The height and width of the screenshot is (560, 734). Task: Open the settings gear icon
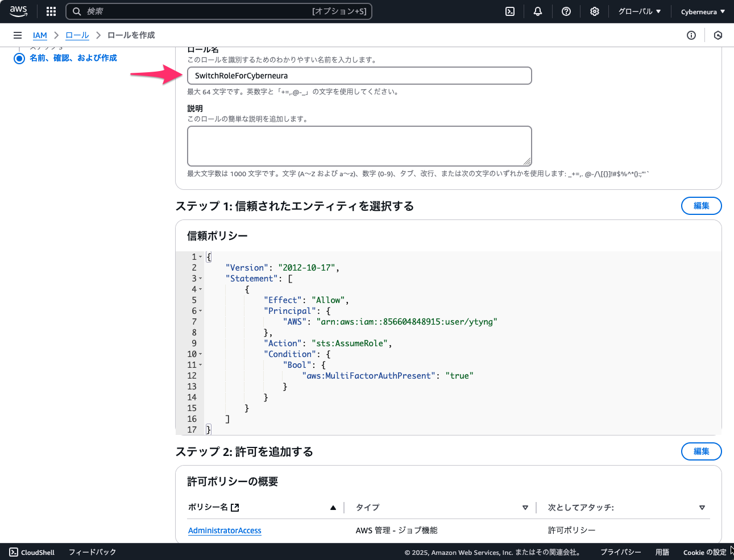pos(595,11)
